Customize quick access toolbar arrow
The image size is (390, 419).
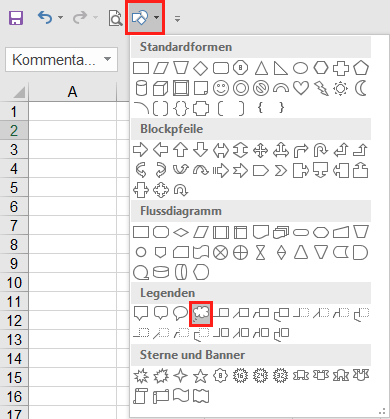point(178,19)
